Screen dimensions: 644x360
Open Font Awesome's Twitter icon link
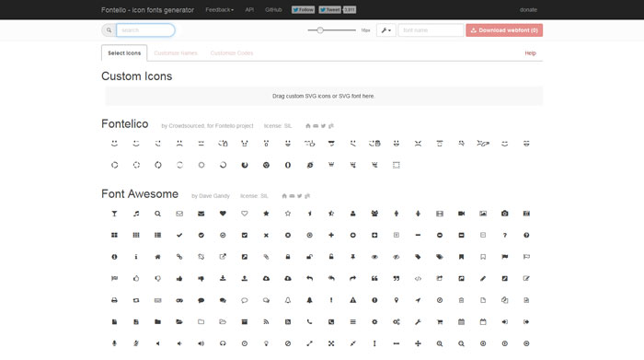(299, 196)
